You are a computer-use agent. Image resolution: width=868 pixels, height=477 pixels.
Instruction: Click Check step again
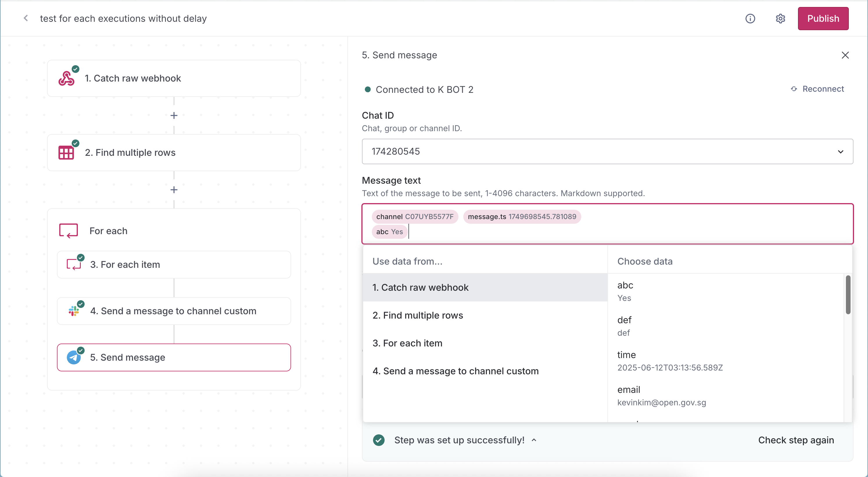click(796, 440)
